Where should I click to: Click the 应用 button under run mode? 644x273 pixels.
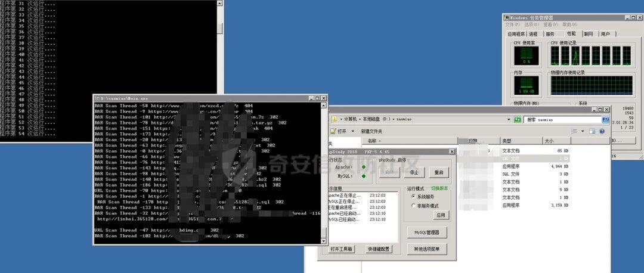[441, 215]
